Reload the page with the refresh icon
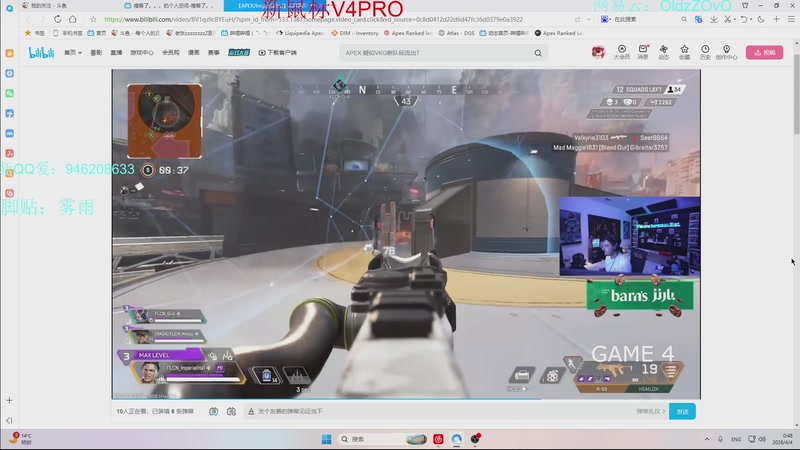 pos(58,19)
